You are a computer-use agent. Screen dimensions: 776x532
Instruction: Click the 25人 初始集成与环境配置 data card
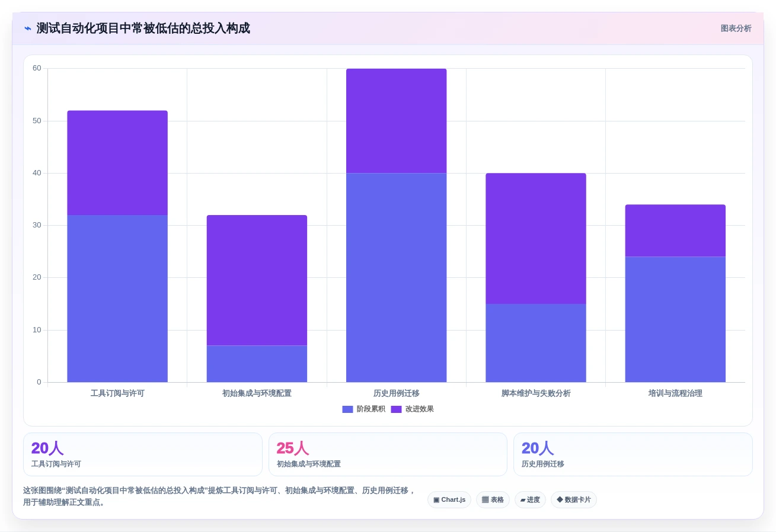click(x=388, y=454)
